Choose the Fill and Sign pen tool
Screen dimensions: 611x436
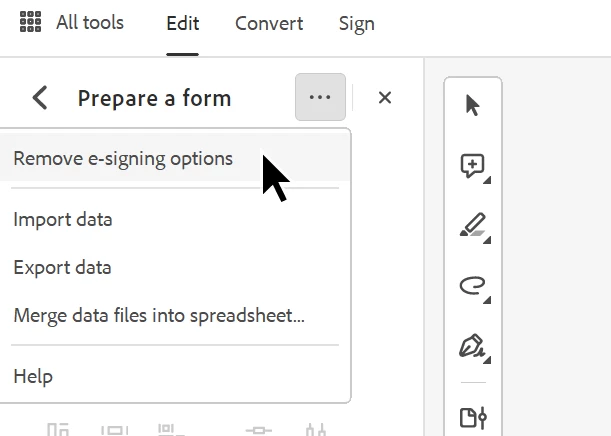(471, 346)
